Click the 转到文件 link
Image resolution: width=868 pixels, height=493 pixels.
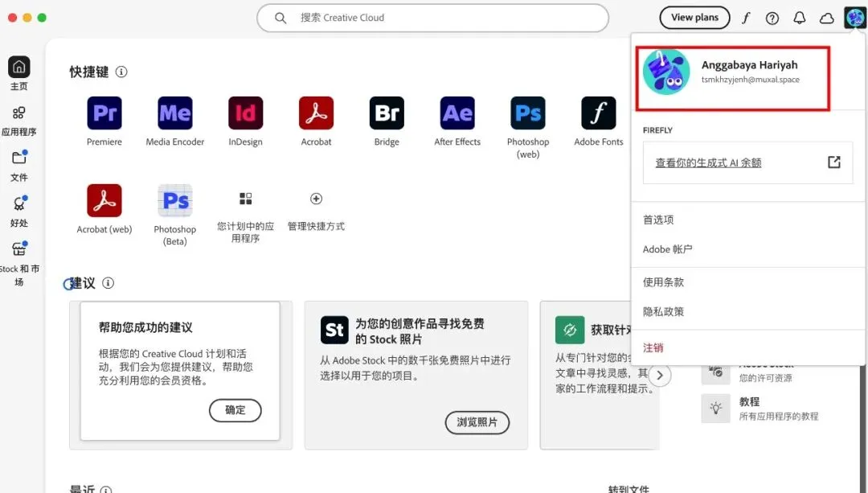pyautogui.click(x=628, y=489)
